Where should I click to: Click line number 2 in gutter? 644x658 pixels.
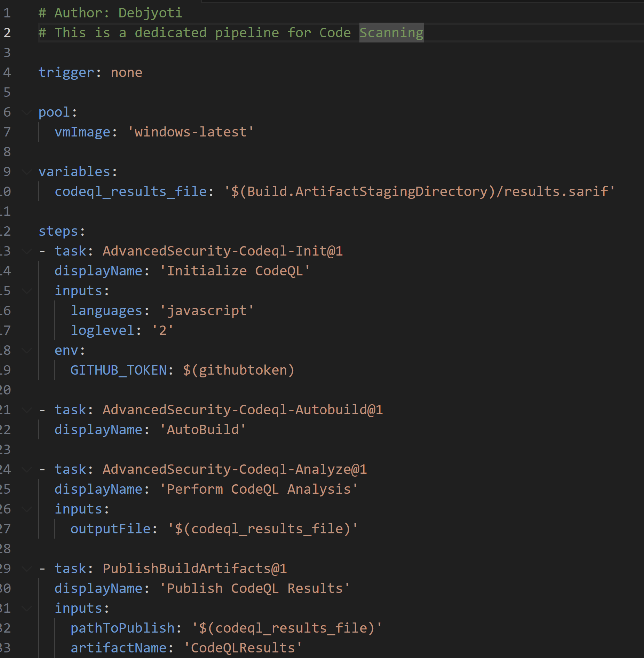[7, 33]
